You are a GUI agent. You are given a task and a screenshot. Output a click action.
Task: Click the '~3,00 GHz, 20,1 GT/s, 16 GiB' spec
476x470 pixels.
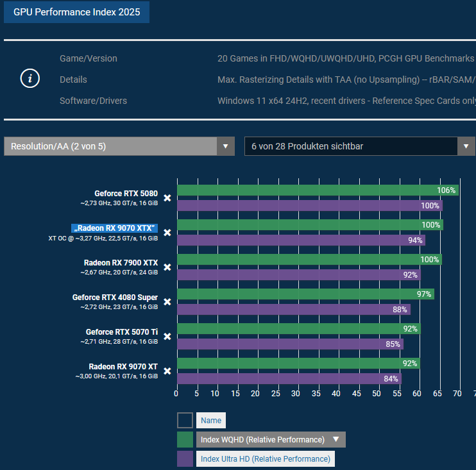[x=117, y=376]
